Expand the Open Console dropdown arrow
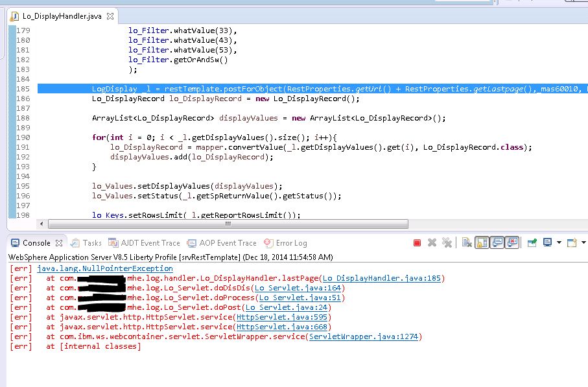Image resolution: width=588 pixels, height=387 pixels. [x=583, y=242]
